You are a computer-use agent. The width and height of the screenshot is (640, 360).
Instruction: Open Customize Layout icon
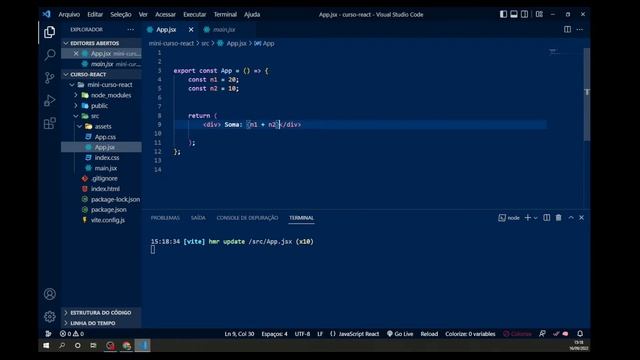tap(539, 14)
